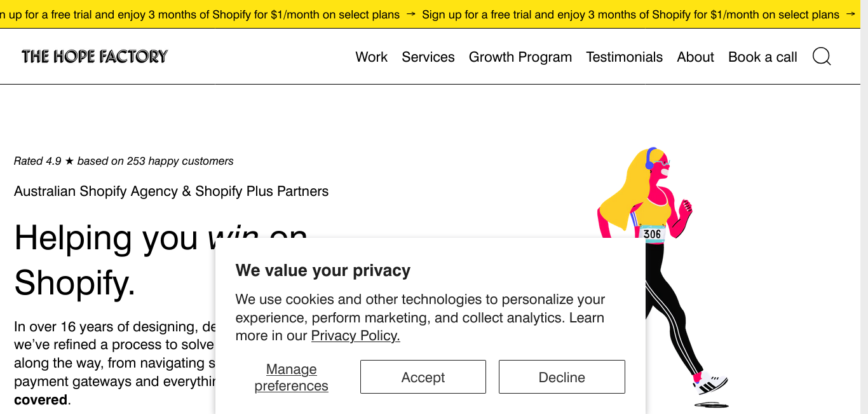Screen dimensions: 868x414
Task: Open the Work menu item
Action: pos(371,57)
